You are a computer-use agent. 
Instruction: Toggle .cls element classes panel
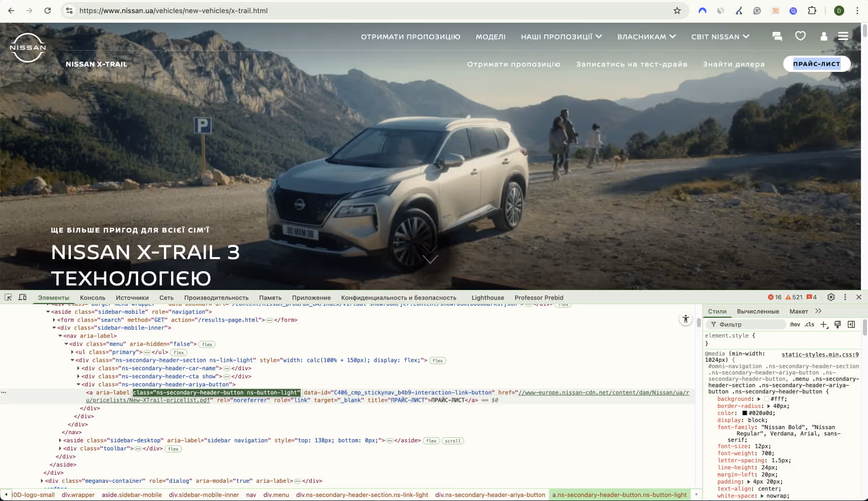point(809,324)
